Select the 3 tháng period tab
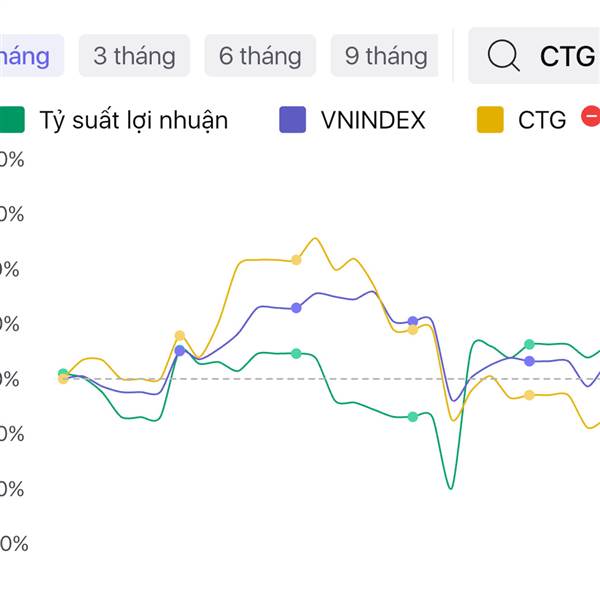Viewport: 600px width, 600px height. tap(134, 56)
